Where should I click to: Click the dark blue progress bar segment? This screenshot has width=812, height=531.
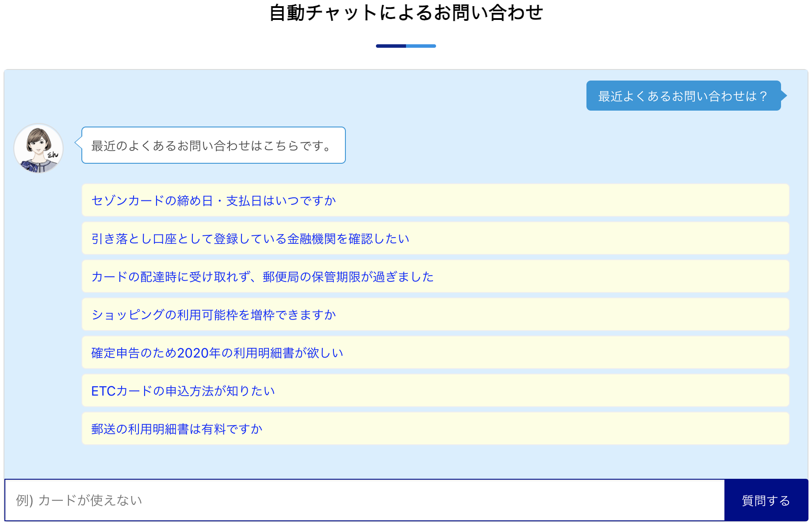391,46
